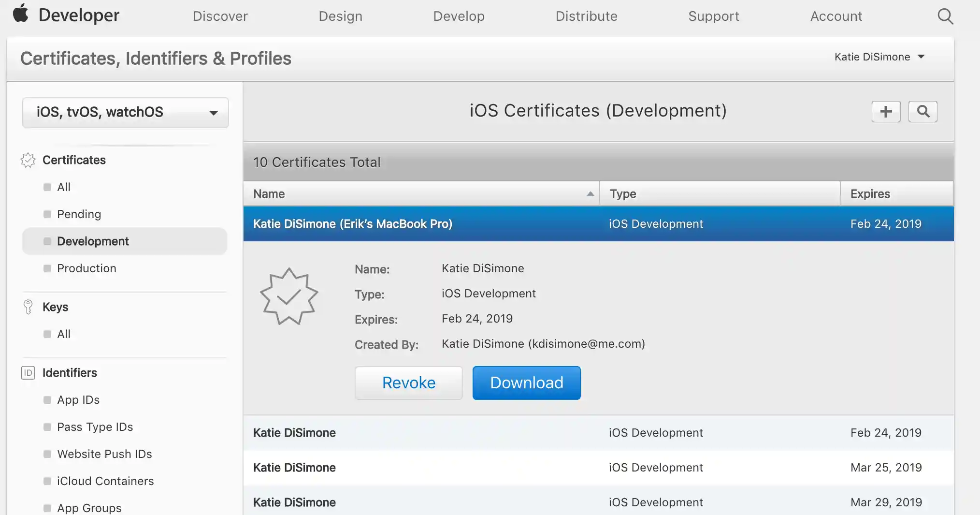The width and height of the screenshot is (980, 515).
Task: Expand the Katie DiSimone account menu
Action: [879, 57]
